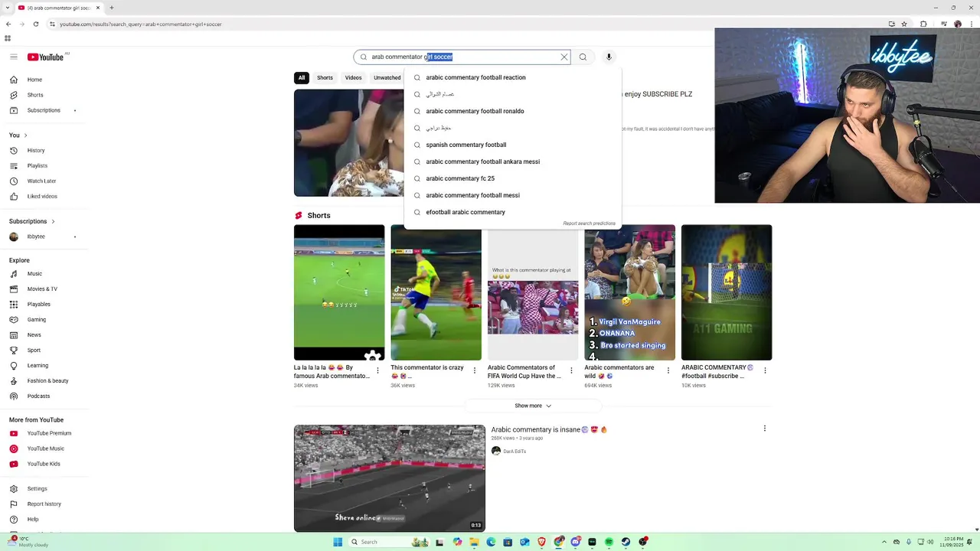Select the Shorts filter chip
This screenshot has height=551, width=980.
(325, 77)
